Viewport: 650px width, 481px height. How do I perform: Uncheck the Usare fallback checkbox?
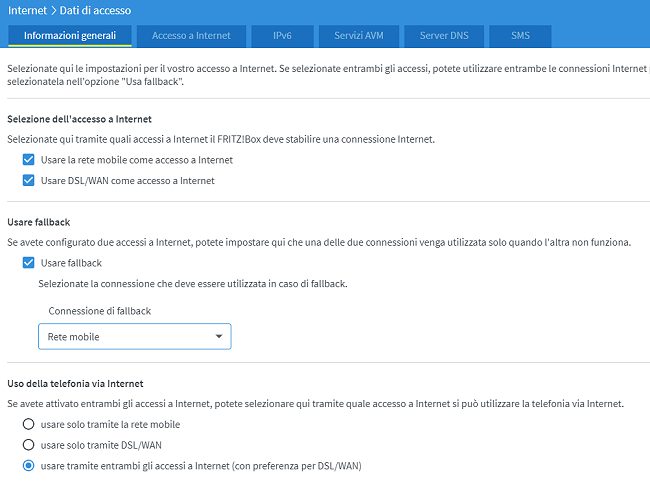(29, 262)
